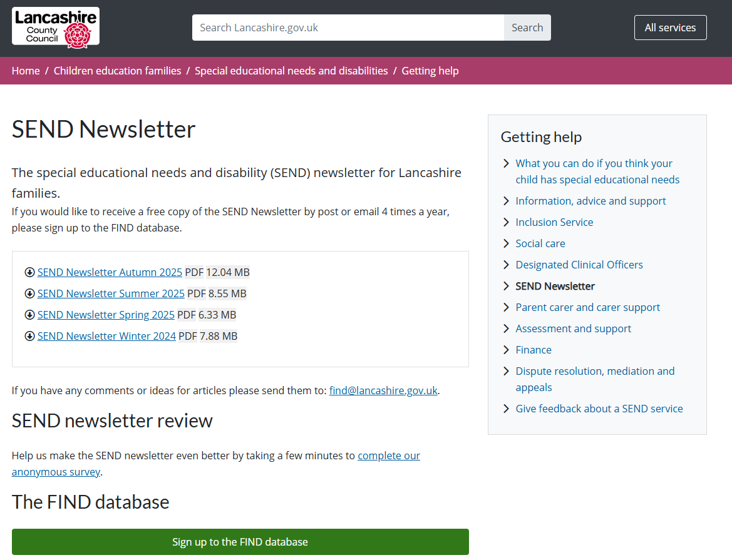This screenshot has width=732, height=560.
Task: Sign up to the FIND database
Action: [240, 542]
